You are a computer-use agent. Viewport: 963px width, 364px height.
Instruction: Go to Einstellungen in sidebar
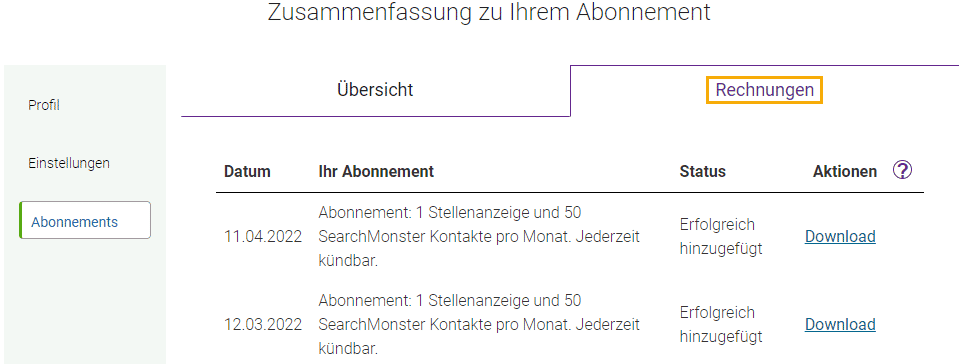[69, 163]
